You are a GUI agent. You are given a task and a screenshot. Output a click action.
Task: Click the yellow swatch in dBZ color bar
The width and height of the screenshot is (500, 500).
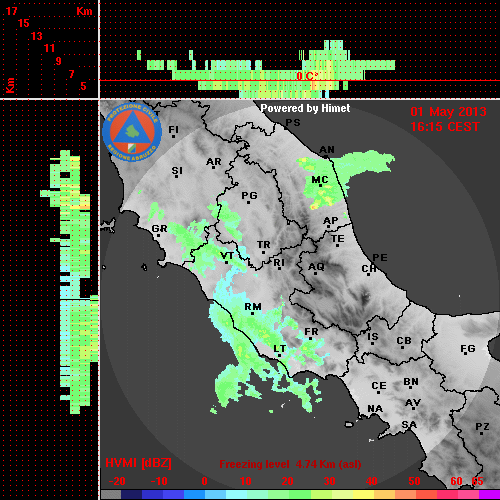click(x=363, y=494)
